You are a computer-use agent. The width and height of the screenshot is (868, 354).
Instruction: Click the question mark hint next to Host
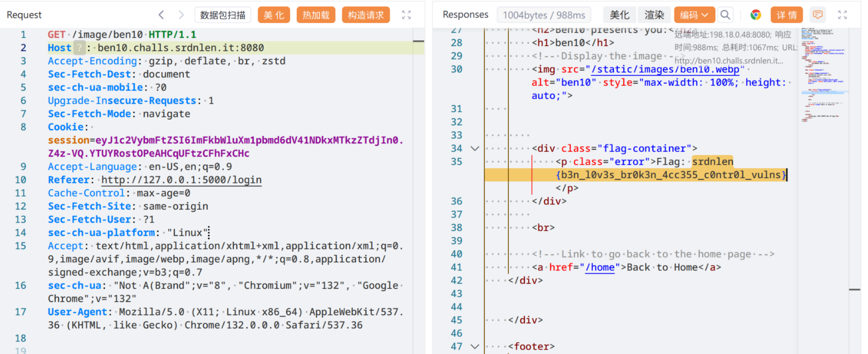click(79, 48)
